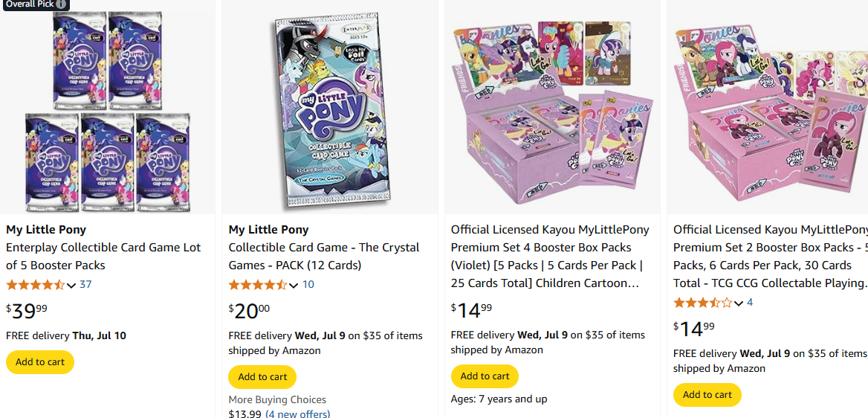Open the 4 reviews link
The image size is (868, 418).
pos(750,302)
